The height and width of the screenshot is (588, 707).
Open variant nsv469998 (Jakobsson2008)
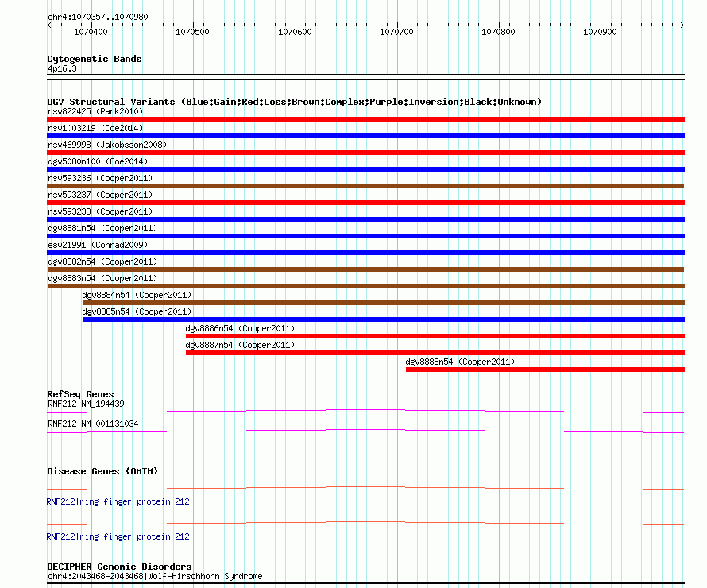[x=107, y=145]
